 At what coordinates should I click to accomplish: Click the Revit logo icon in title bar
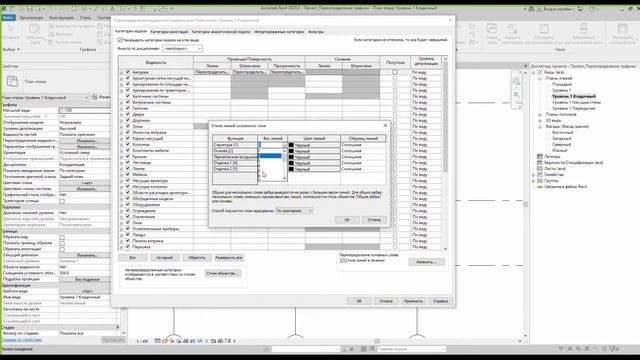coord(4,9)
